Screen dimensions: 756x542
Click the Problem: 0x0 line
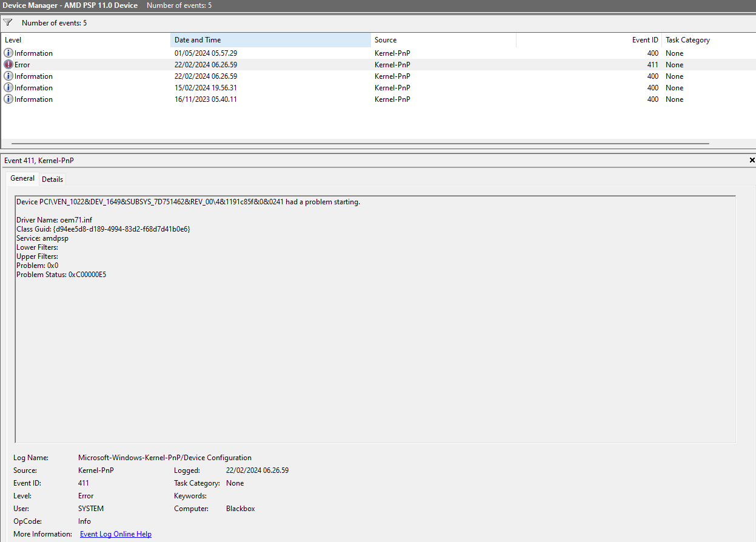[x=37, y=266]
